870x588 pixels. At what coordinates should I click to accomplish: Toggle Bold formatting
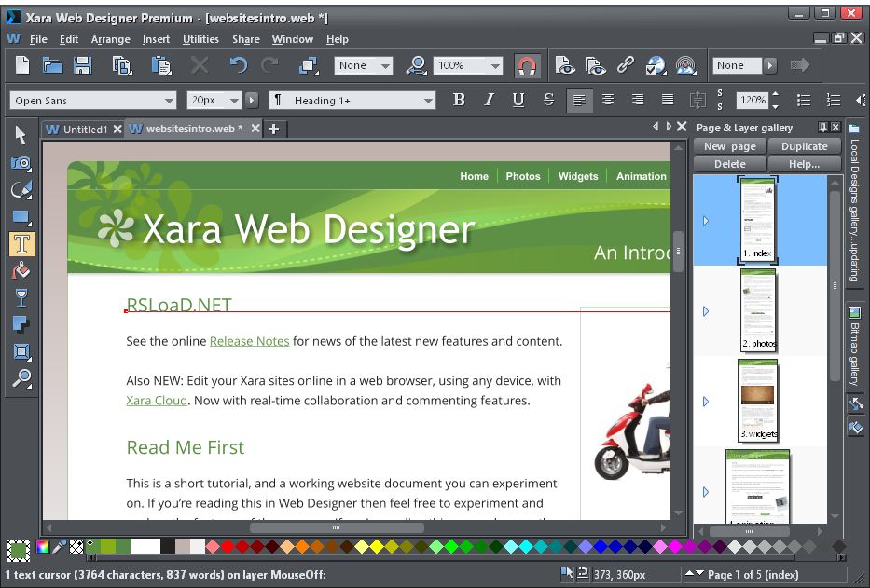pos(459,100)
